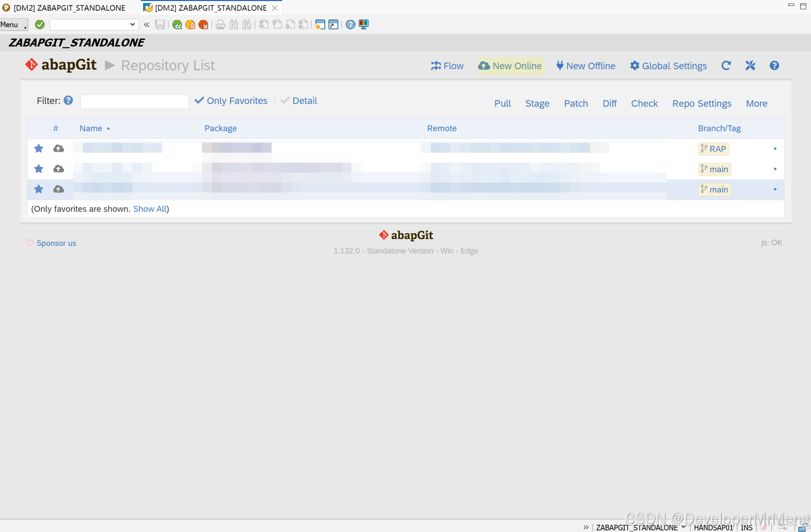Open the More actions menu
The image size is (811, 532).
(756, 104)
